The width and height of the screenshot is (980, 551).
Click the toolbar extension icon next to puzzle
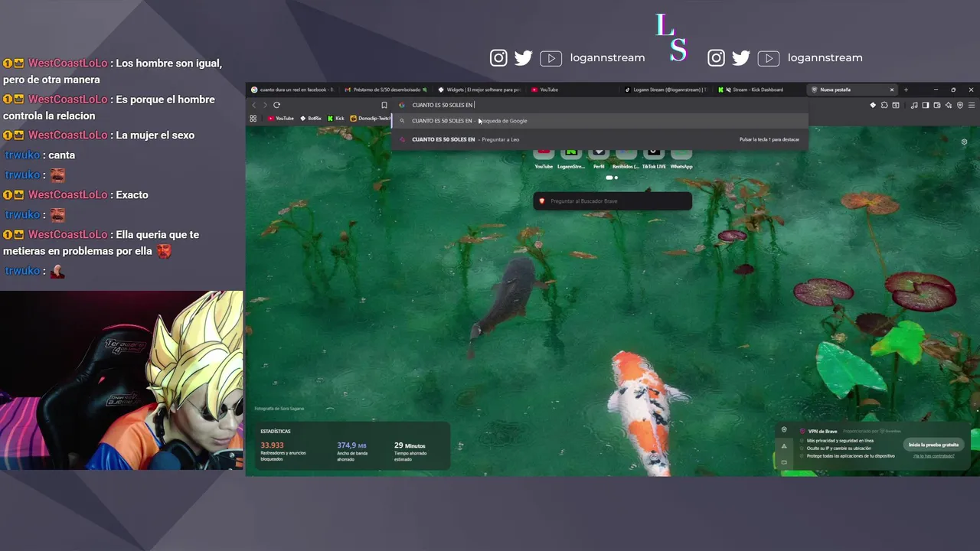[896, 105]
